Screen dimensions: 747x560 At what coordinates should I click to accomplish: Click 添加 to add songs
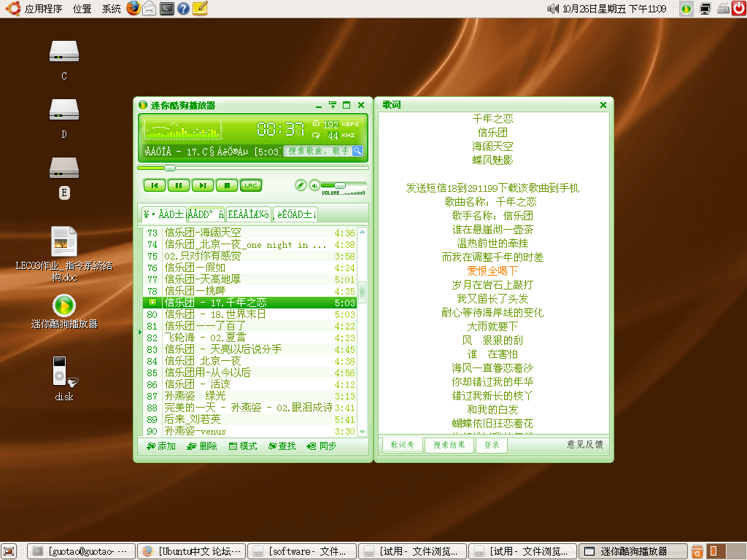[161, 446]
